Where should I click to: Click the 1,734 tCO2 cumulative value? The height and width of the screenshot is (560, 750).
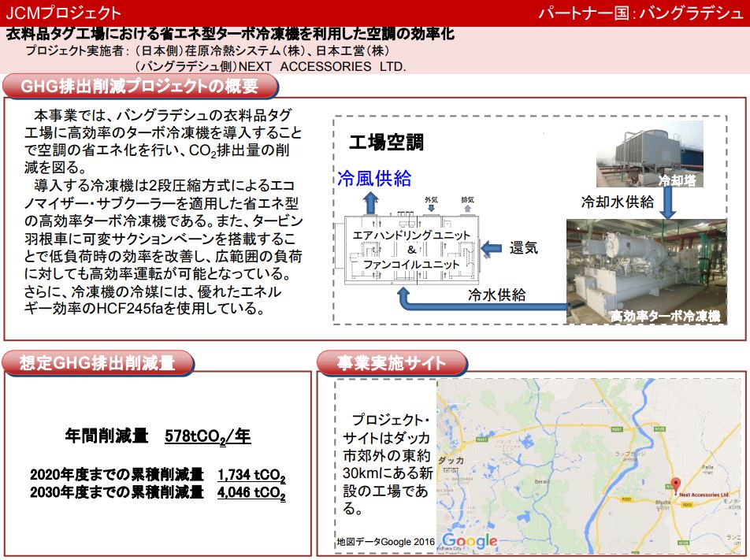coord(251,476)
